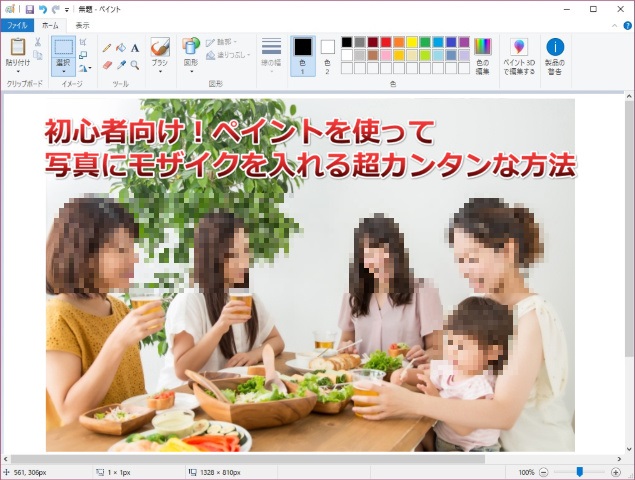Expand the 図形 dropdown arrow
This screenshot has width=635, height=480.
[x=191, y=72]
